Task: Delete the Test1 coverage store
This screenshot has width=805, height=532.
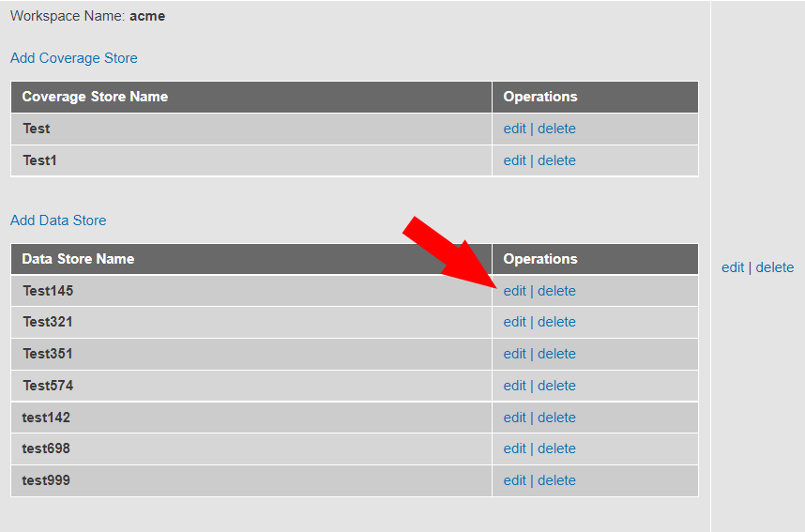Action: click(x=556, y=160)
